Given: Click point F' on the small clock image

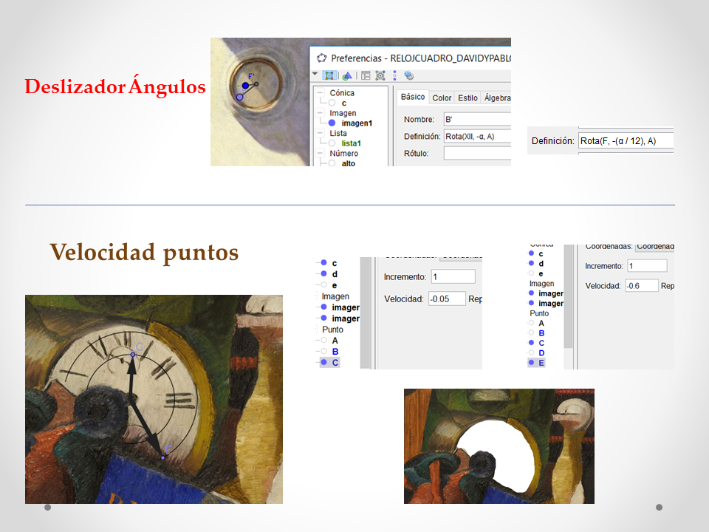Looking at the screenshot, I should tap(246, 85).
